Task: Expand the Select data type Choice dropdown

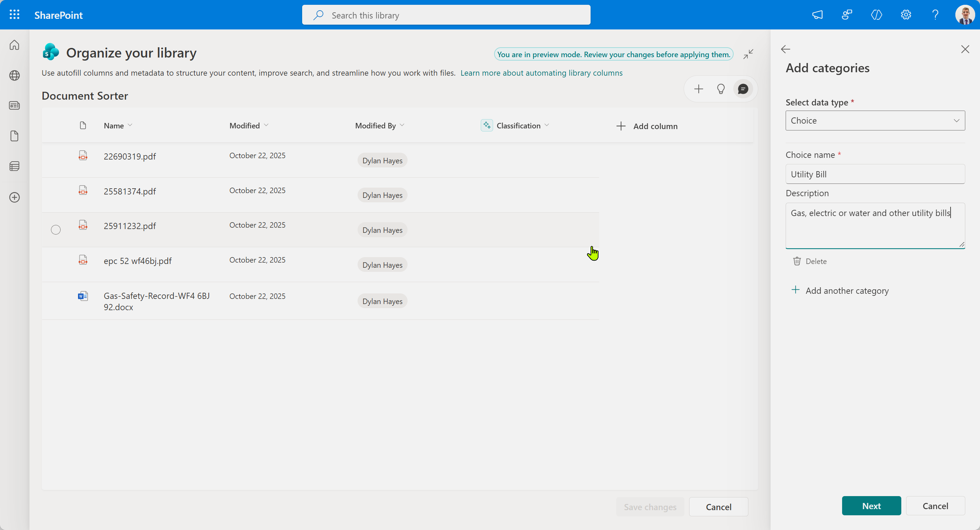Action: coord(875,121)
